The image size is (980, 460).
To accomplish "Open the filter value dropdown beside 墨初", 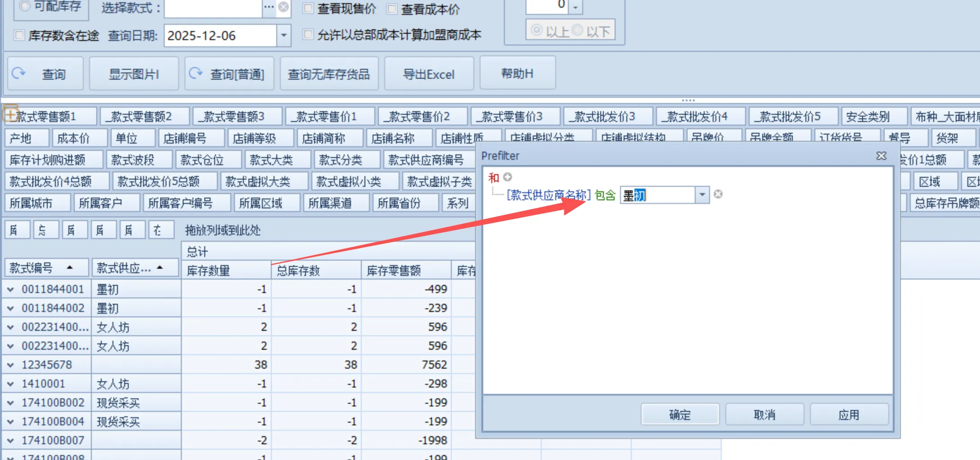I will [701, 195].
